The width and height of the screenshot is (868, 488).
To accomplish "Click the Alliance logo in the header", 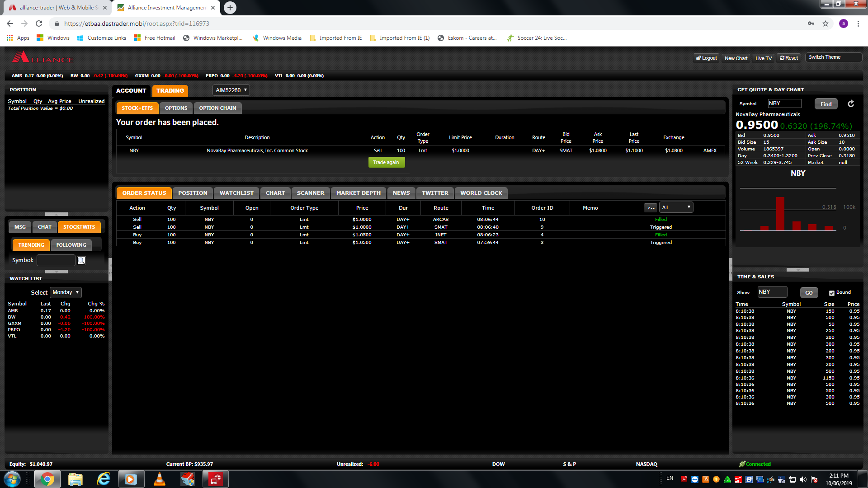I will point(43,58).
